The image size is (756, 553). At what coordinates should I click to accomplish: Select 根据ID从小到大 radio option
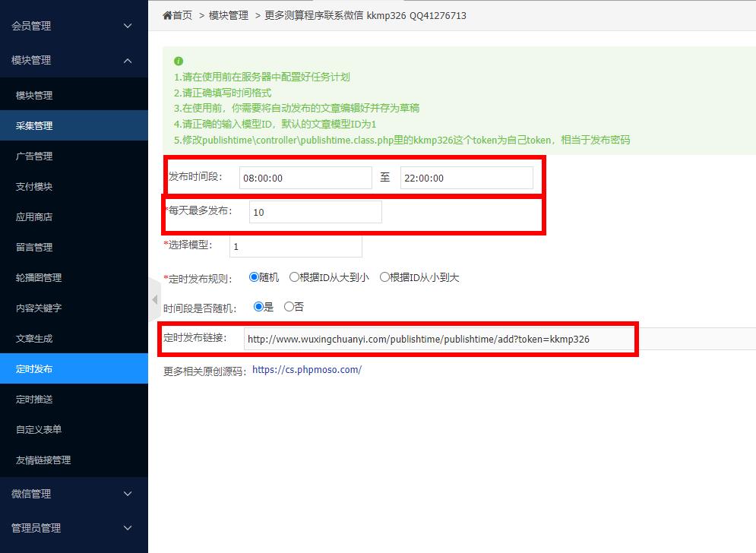(x=384, y=277)
